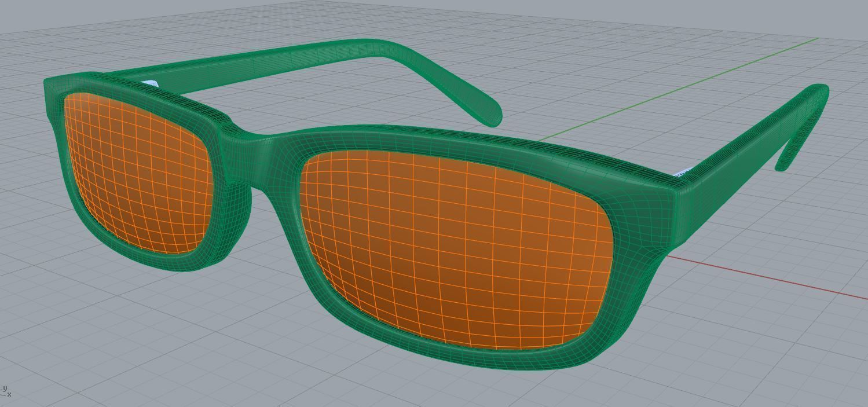This screenshot has height=407, width=868.
Task: Click the red X-axis line on the grid
Action: pyautogui.click(x=767, y=277)
